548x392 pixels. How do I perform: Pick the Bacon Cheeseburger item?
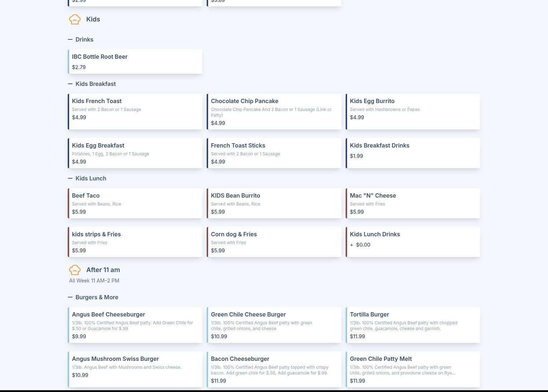pyautogui.click(x=274, y=369)
